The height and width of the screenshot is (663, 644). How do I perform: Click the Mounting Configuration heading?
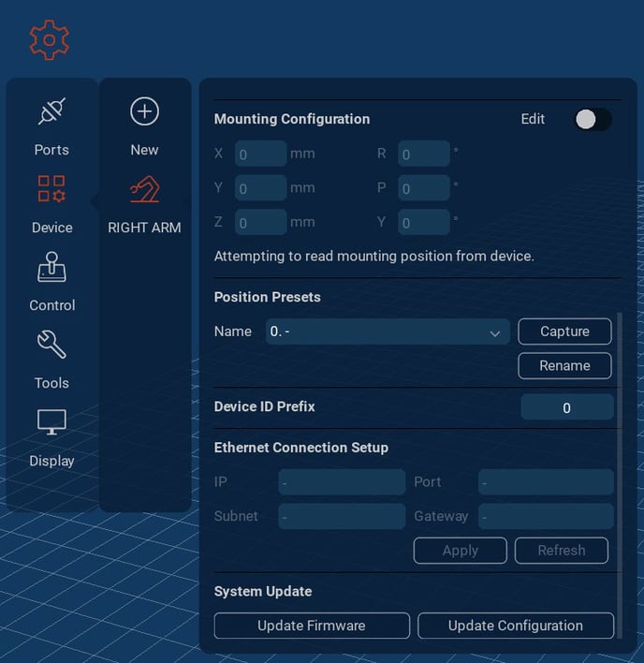point(292,119)
